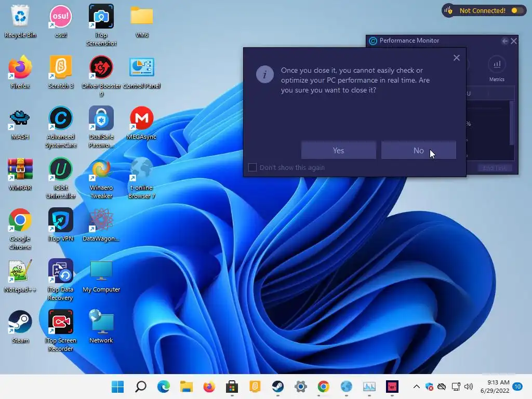Select the WinRAR desktop icon

tap(20, 174)
